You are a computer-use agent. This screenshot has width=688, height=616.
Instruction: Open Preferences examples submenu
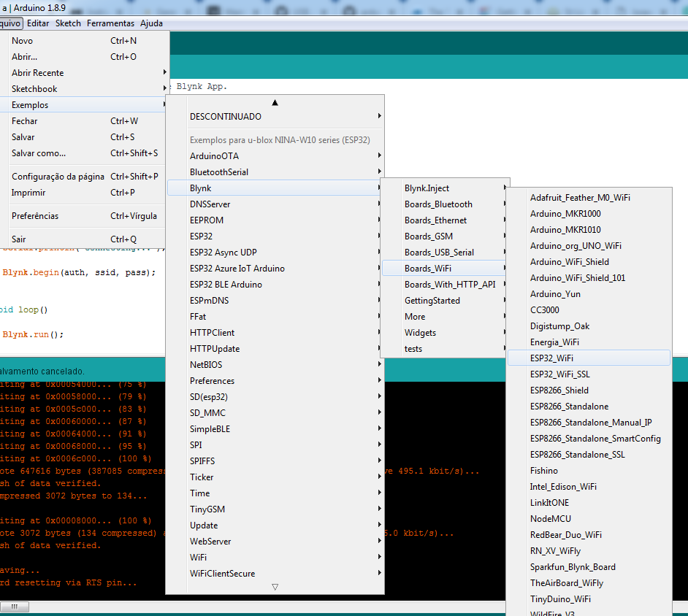(275, 381)
